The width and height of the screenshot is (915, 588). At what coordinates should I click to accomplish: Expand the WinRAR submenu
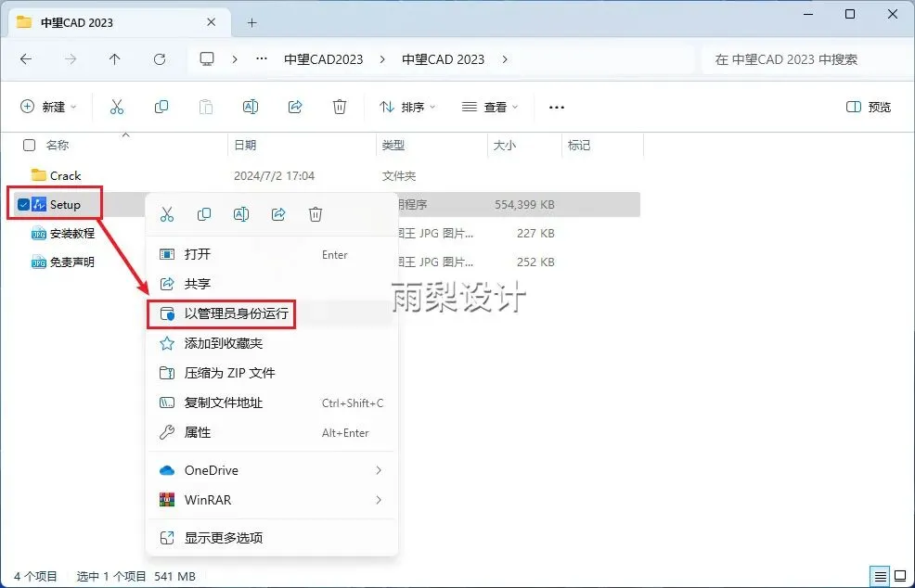tap(379, 500)
